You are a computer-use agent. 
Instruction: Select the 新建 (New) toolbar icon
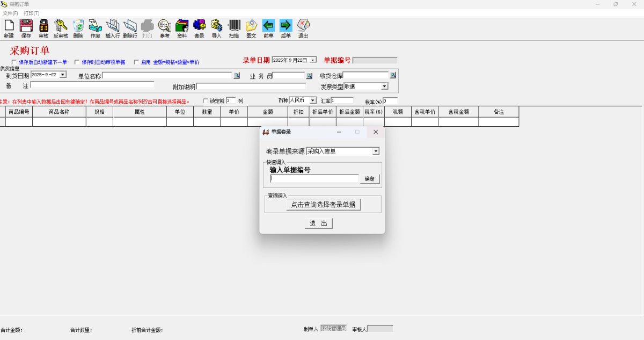pyautogui.click(x=9, y=28)
